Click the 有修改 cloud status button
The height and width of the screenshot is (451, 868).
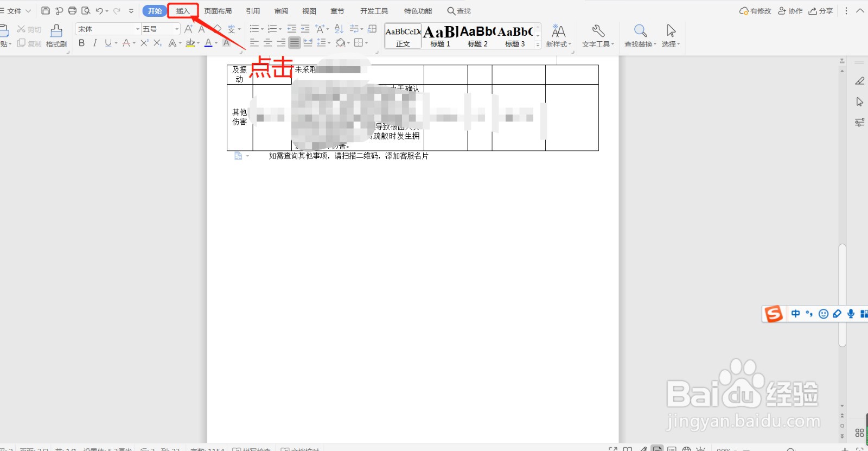pos(755,11)
